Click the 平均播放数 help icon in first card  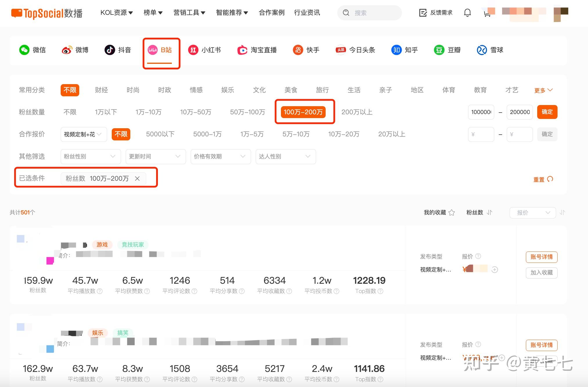pyautogui.click(x=100, y=291)
